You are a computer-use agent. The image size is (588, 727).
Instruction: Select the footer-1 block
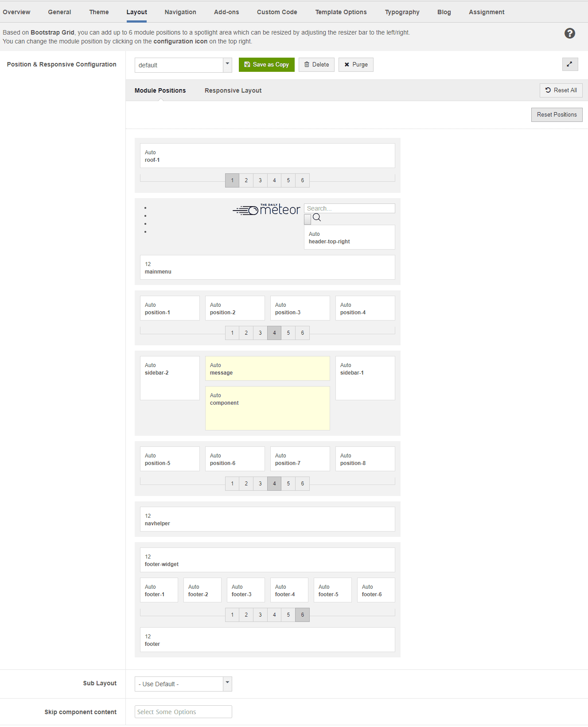(x=159, y=590)
